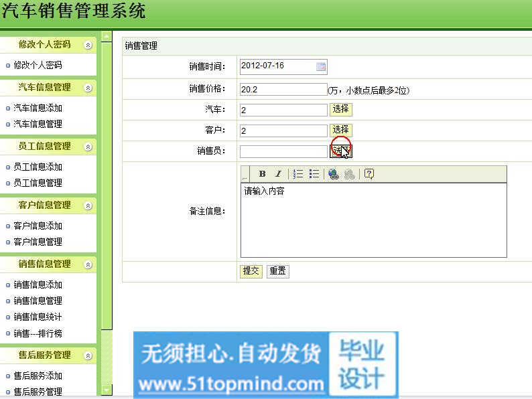Collapse the 销售信息管理 sidebar section
This screenshot has height=399, width=532.
point(87,264)
